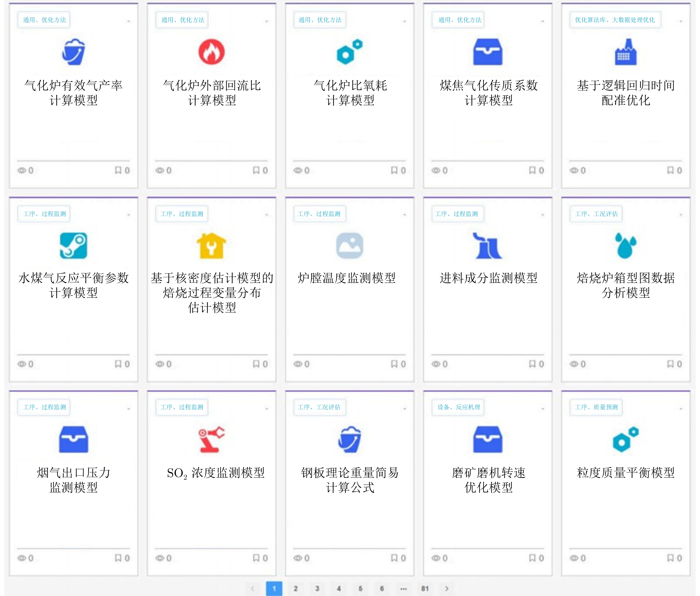The width and height of the screenshot is (700, 596).
Task: Expand pagination ellipsis for more pages
Action: (403, 589)
